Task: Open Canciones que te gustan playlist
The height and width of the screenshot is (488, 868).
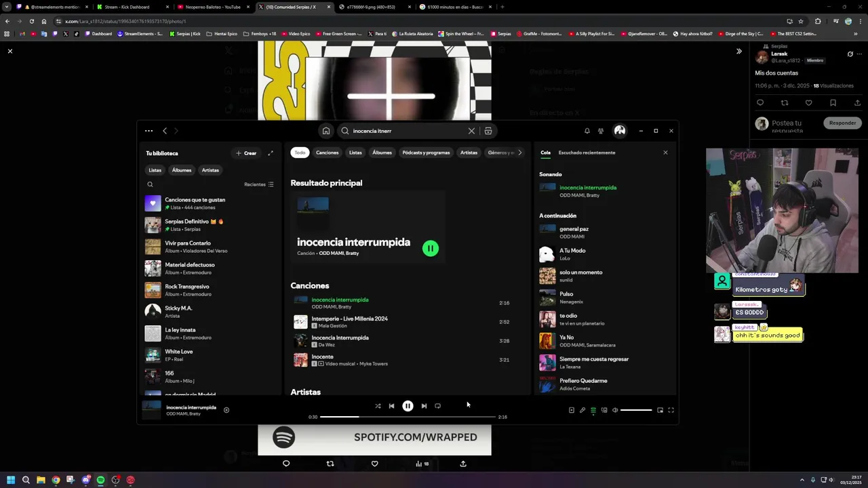Action: pos(210,203)
